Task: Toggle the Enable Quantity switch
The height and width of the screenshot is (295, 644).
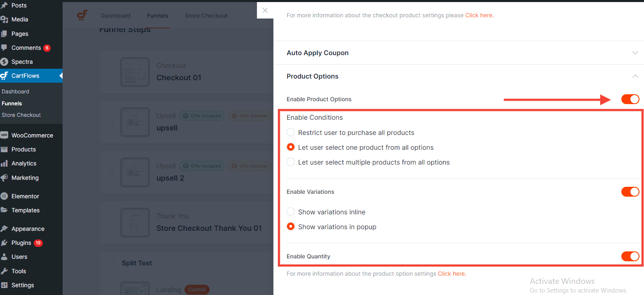Action: tap(630, 256)
